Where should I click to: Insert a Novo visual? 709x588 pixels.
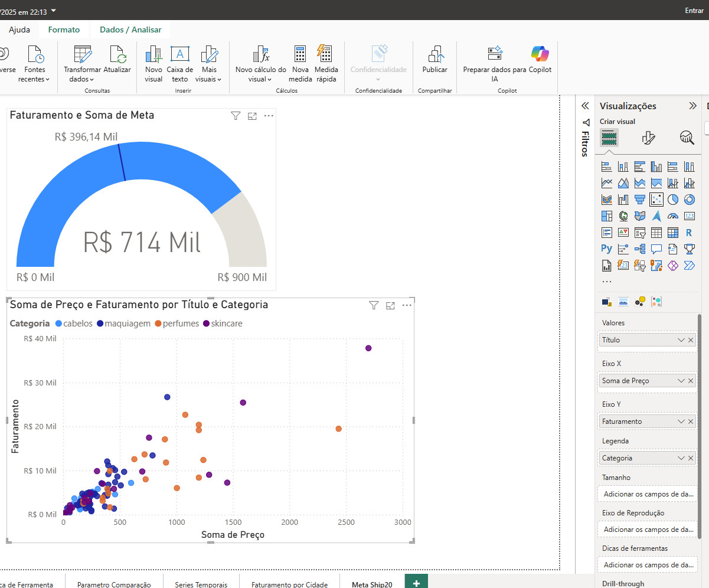click(x=153, y=64)
